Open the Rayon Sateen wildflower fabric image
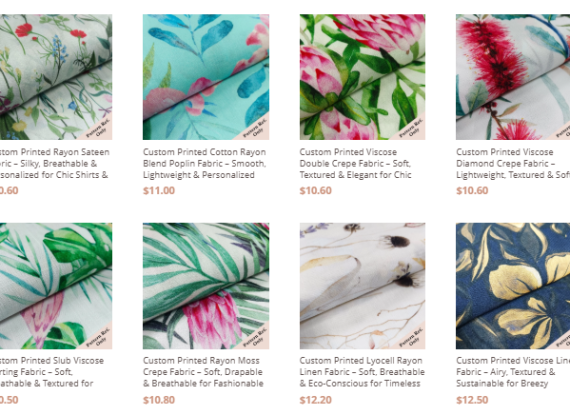Screen dimensions: 570x415 pos(56,77)
